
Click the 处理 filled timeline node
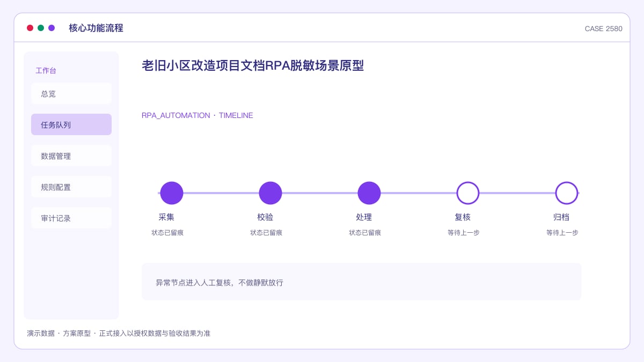pyautogui.click(x=369, y=193)
